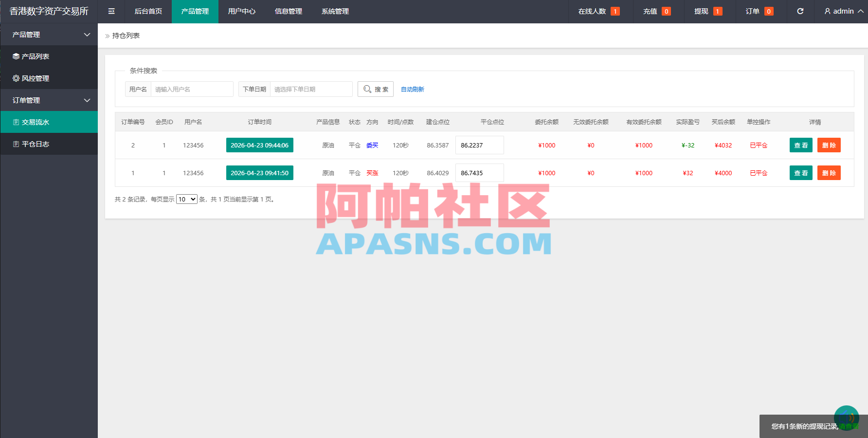Click order time 2026-04-23 09:44:06
This screenshot has width=868, height=438.
260,145
